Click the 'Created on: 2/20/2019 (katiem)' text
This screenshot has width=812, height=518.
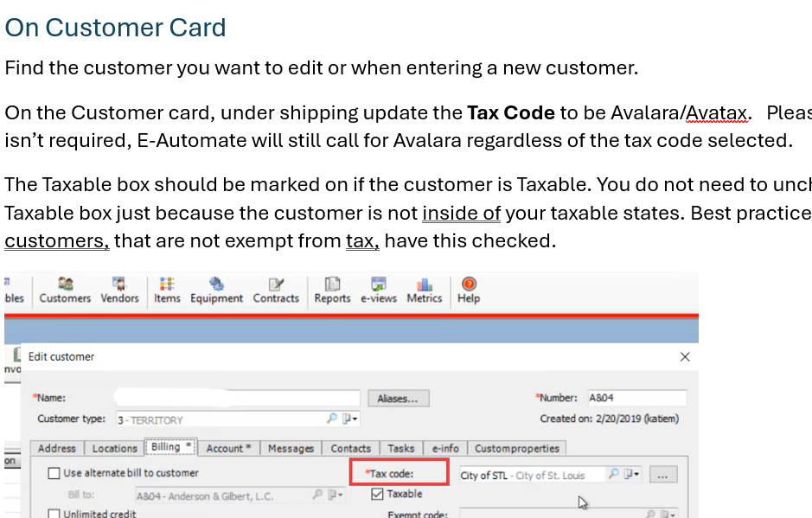pos(609,419)
